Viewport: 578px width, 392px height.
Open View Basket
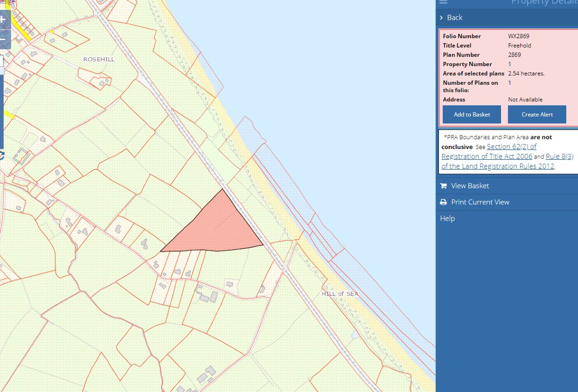pyautogui.click(x=470, y=186)
